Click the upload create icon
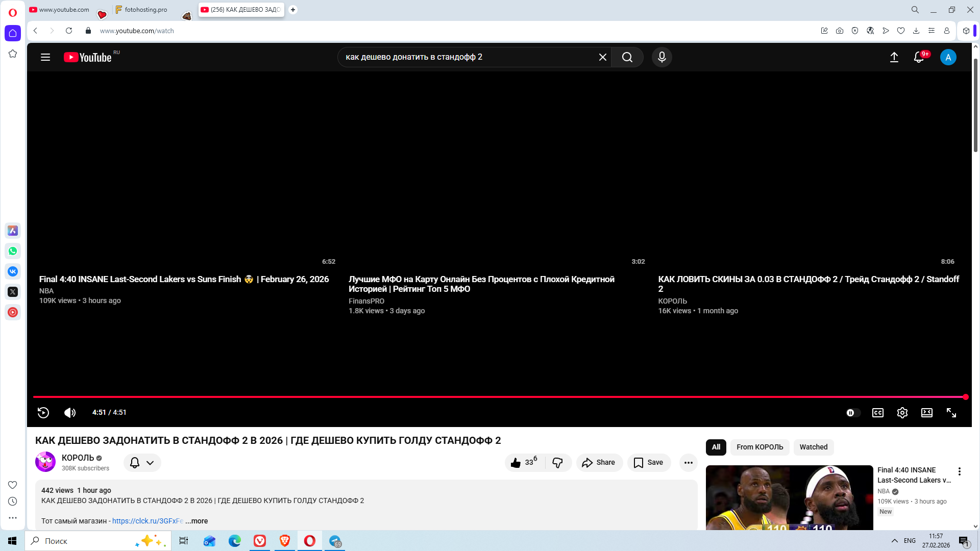 pos(894,57)
